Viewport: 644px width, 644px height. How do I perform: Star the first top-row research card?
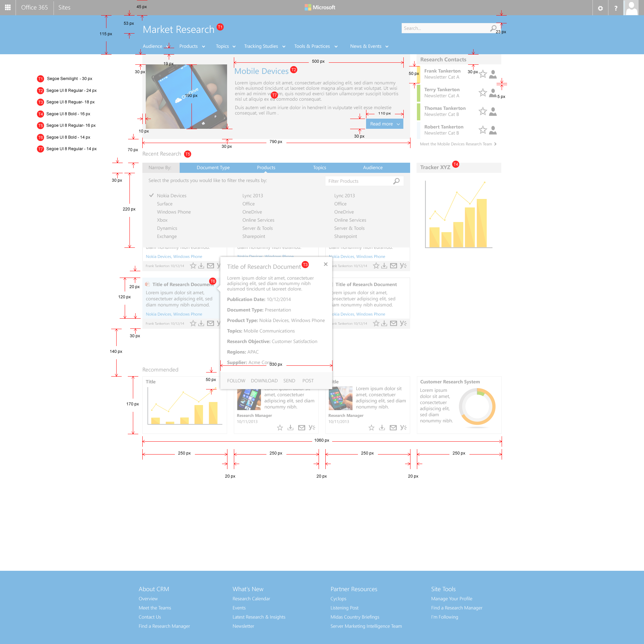[x=193, y=266]
